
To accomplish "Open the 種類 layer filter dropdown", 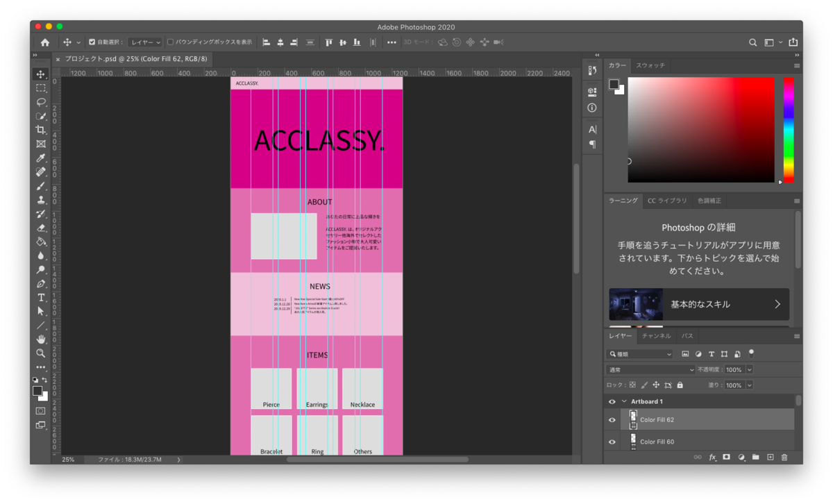I will [640, 354].
